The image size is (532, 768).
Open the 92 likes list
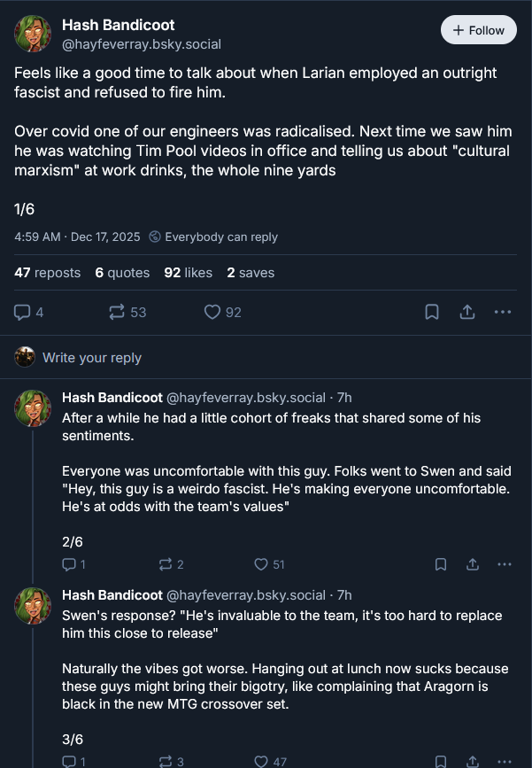click(x=188, y=273)
